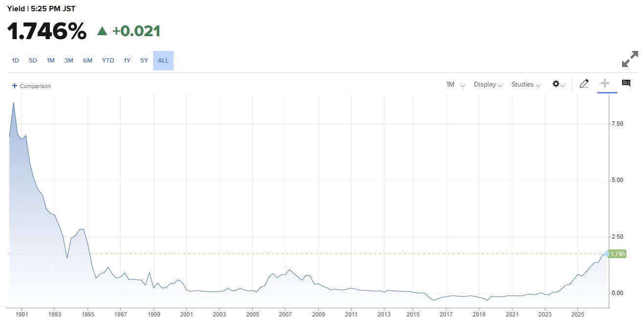Switch chart to 5Y range
This screenshot has height=319, width=644.
[x=144, y=61]
